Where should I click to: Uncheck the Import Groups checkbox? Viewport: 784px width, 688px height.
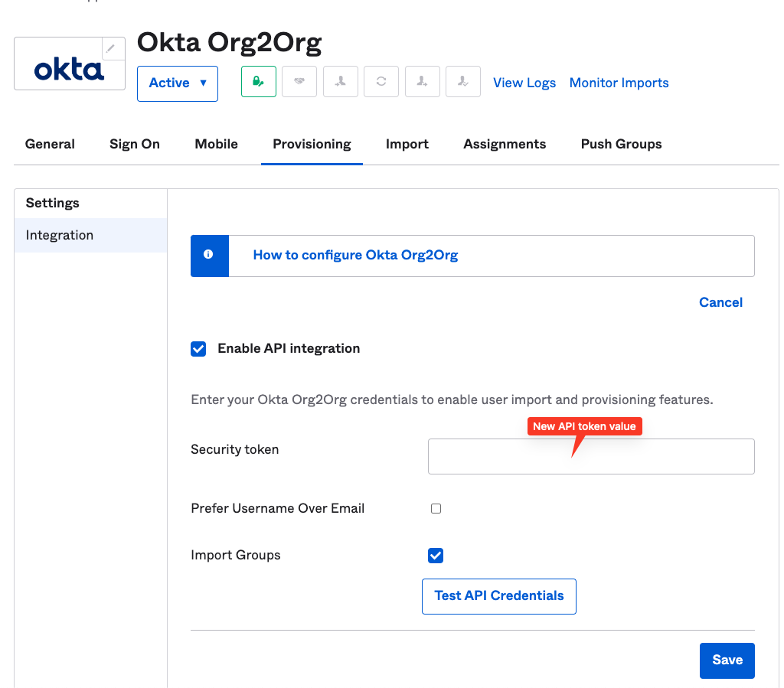(436, 556)
